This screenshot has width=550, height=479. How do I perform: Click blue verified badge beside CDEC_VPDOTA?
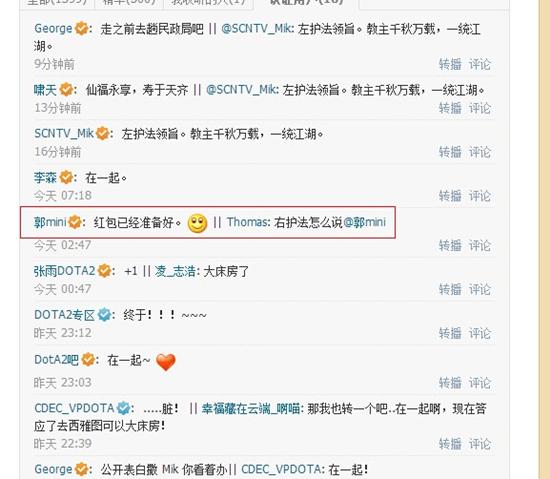click(x=123, y=408)
